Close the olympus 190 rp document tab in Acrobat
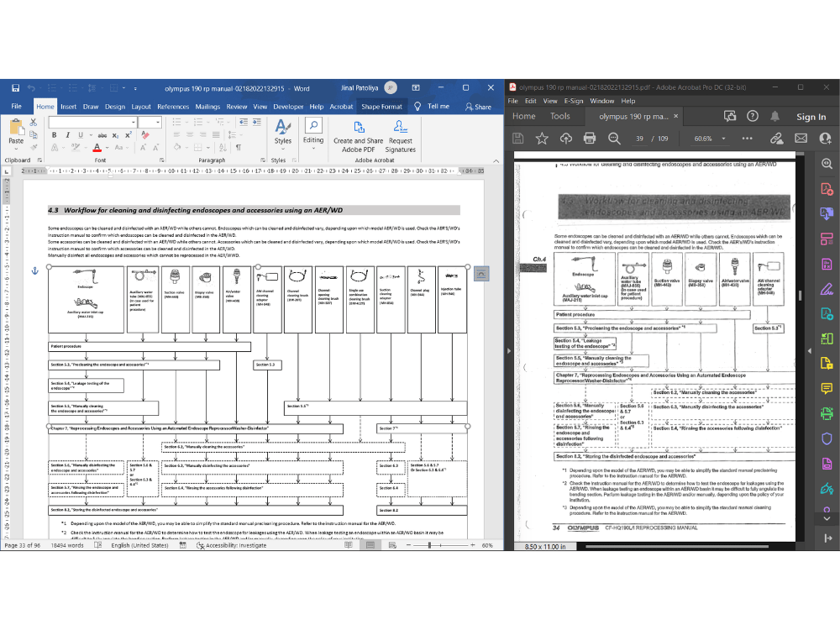 pos(676,116)
